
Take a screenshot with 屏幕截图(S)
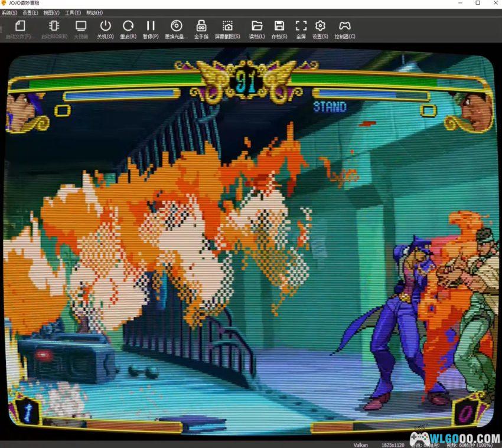coord(227,30)
